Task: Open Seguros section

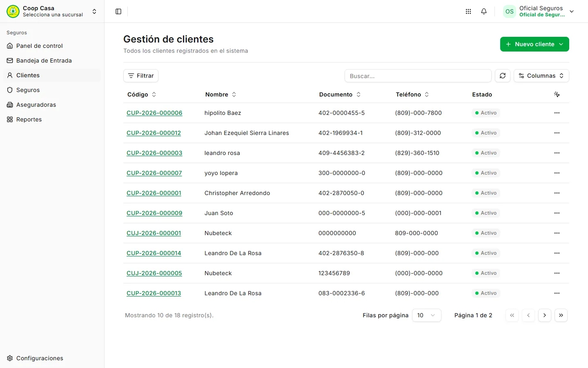Action: (x=52, y=90)
